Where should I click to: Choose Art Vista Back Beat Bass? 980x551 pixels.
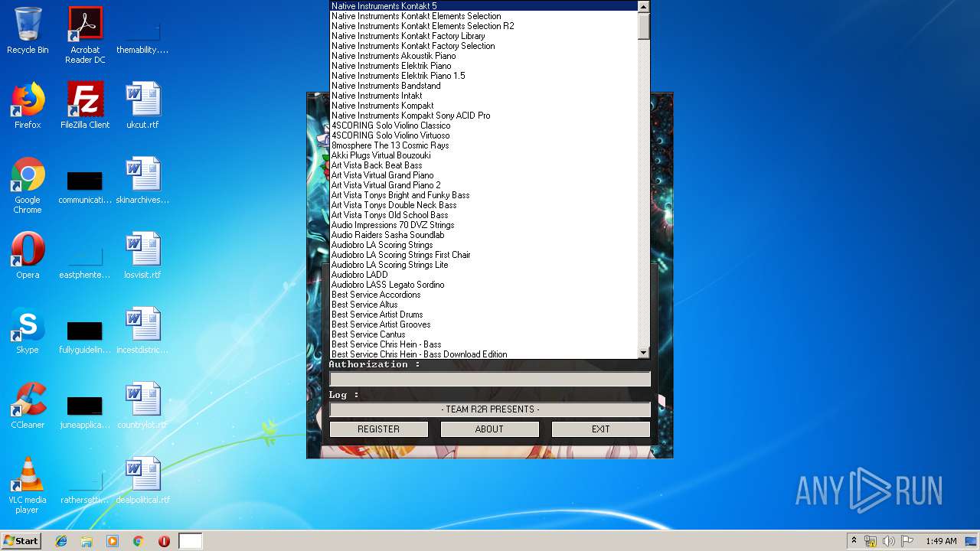(x=483, y=165)
